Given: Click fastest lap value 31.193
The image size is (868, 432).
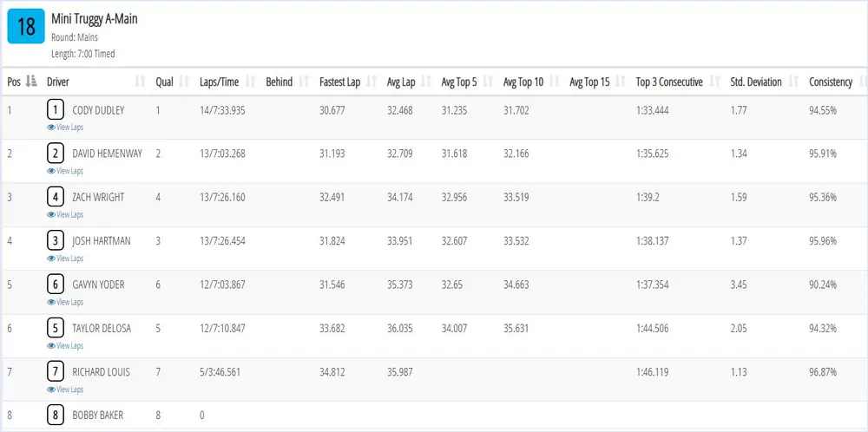Looking at the screenshot, I should click(332, 154).
